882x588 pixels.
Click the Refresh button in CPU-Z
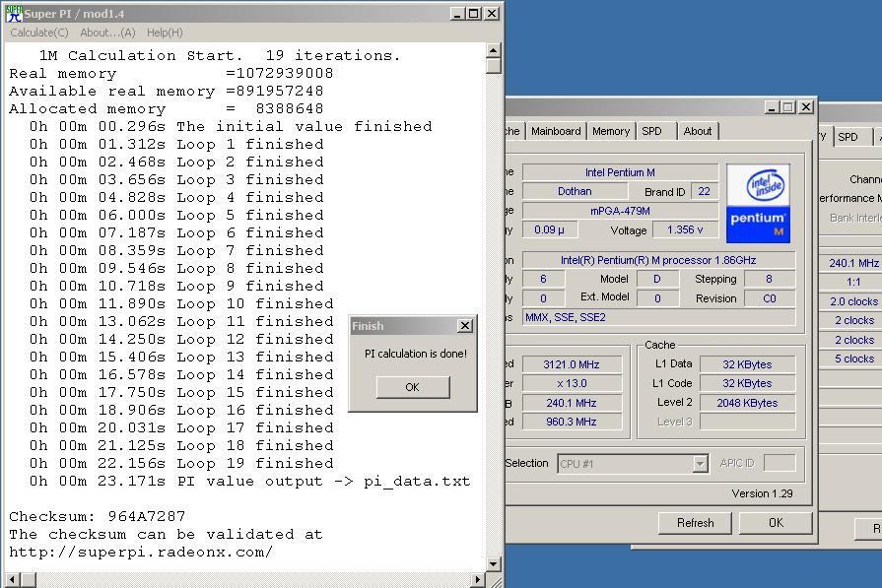point(695,523)
